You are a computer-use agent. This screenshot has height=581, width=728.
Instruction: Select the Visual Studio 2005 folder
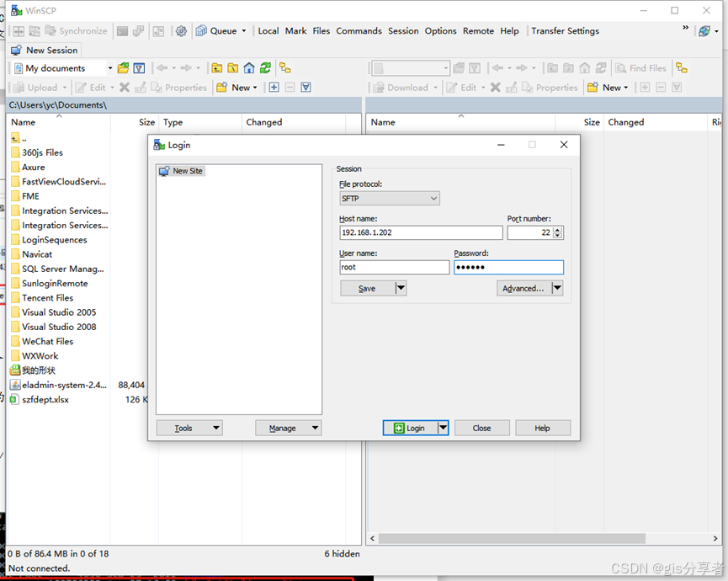[59, 312]
